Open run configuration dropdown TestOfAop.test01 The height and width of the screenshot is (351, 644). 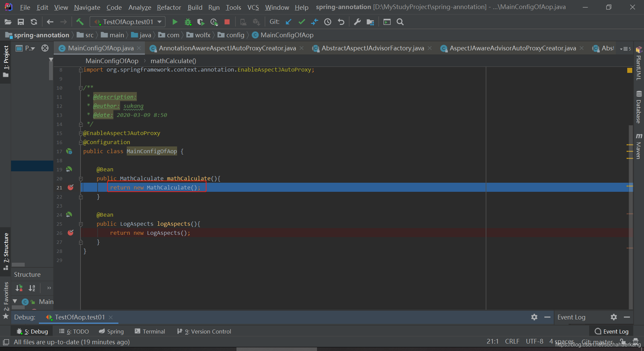point(127,22)
